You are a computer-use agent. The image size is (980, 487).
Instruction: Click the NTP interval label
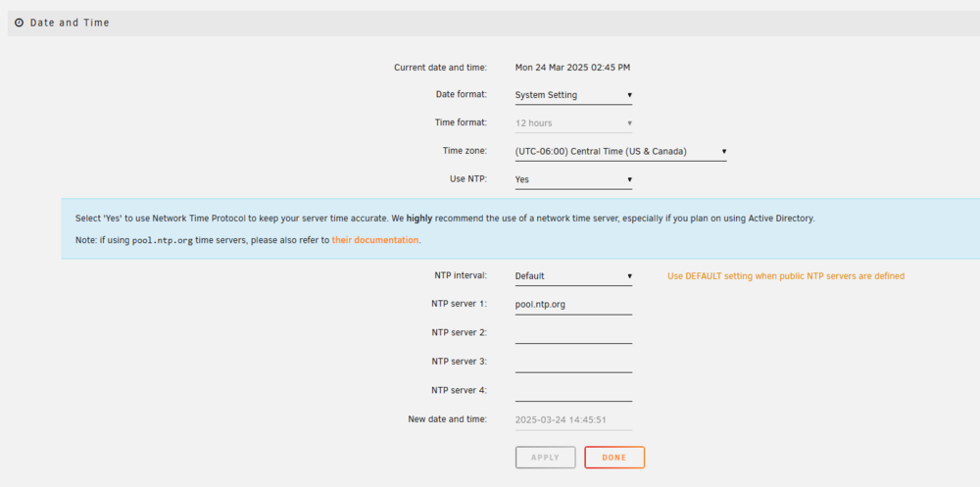[x=461, y=275]
